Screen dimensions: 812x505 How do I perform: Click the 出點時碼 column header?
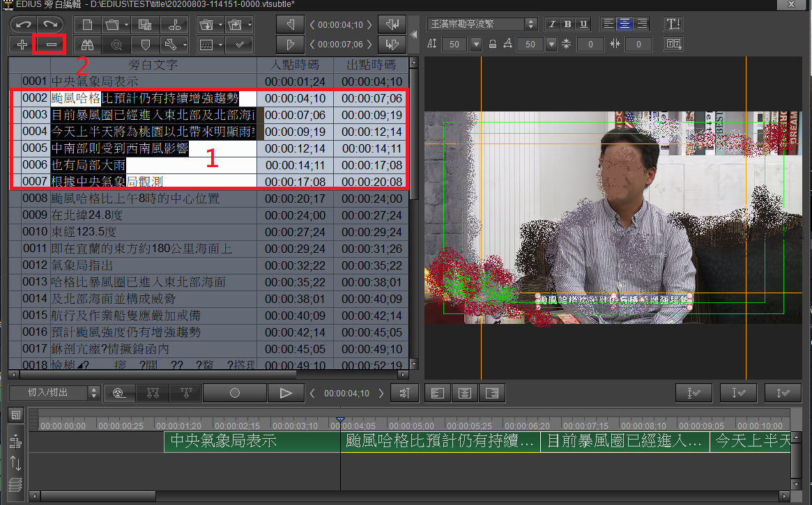click(x=371, y=65)
